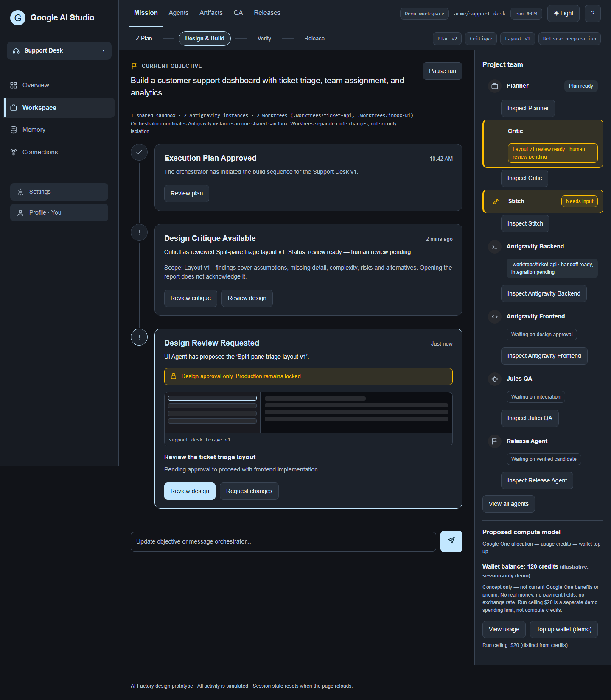Click Top up wallet (demo) button
The width and height of the screenshot is (611, 700).
(x=564, y=629)
